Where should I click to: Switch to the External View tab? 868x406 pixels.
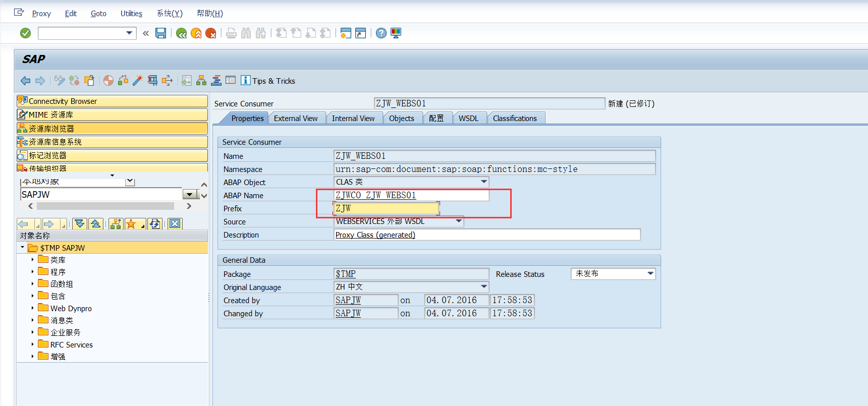(x=296, y=119)
